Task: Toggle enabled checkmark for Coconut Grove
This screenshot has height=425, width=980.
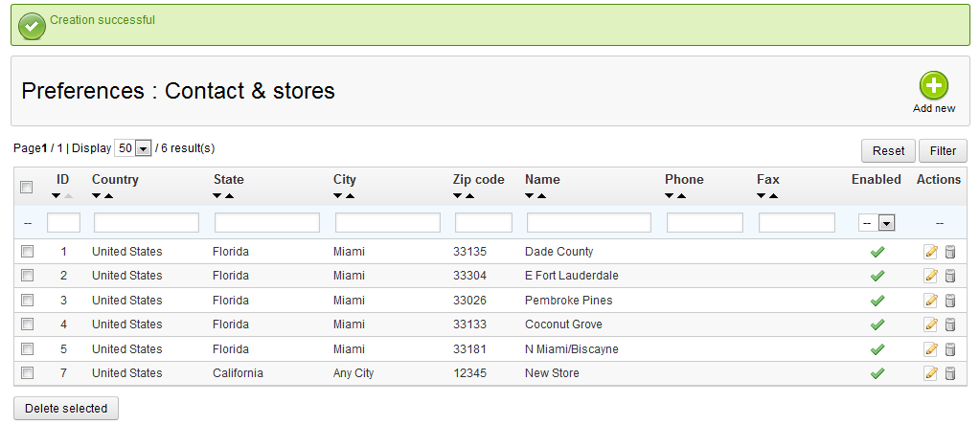Action: [x=877, y=324]
